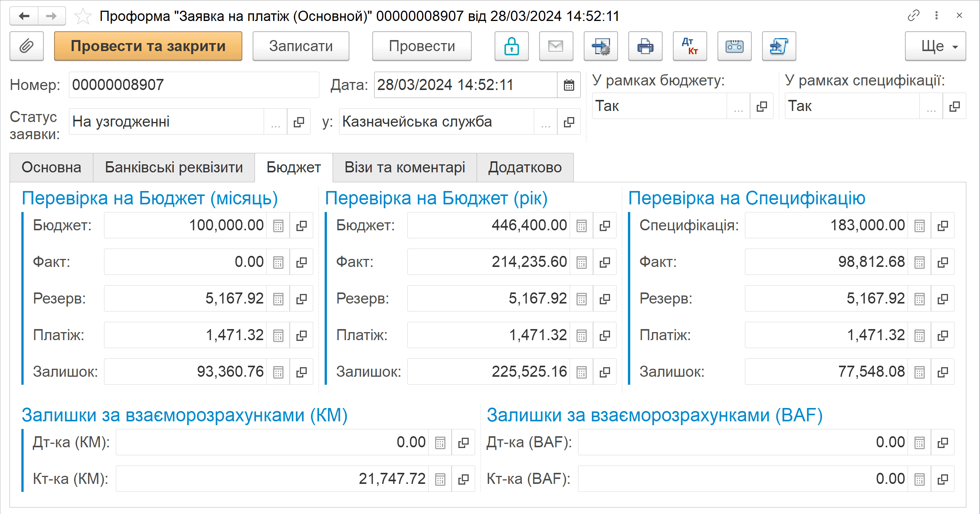Open Статус заявки value in new form

coord(299,122)
